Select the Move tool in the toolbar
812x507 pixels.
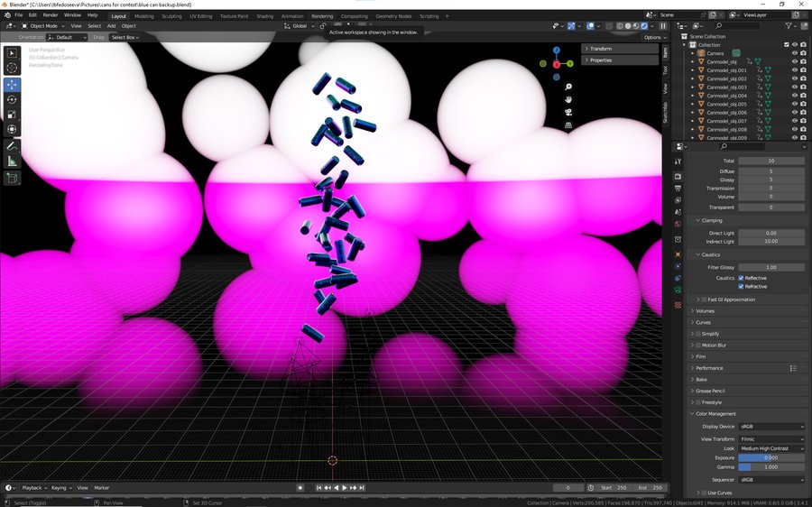[13, 84]
